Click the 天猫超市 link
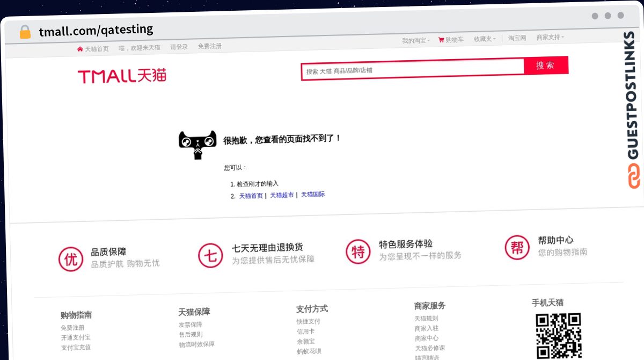The image size is (644, 360). pos(282,195)
